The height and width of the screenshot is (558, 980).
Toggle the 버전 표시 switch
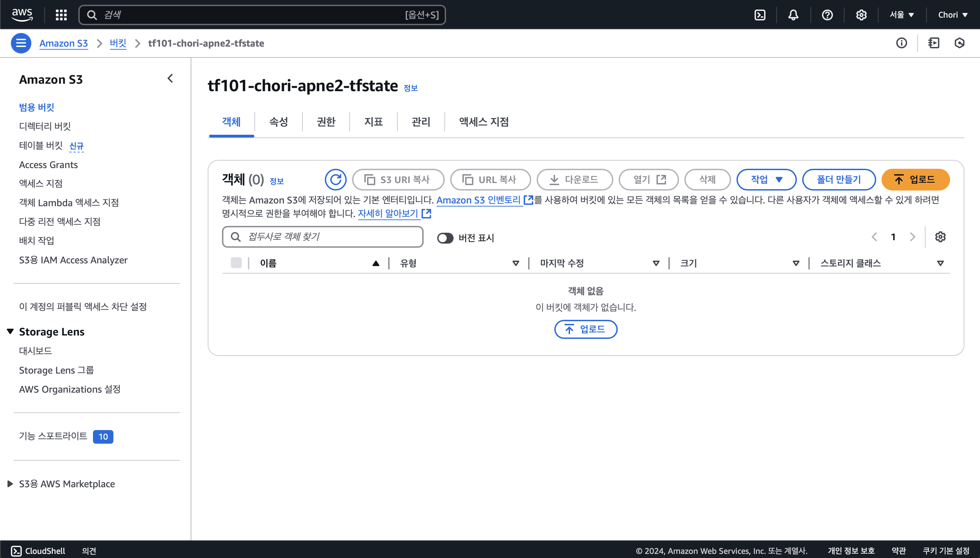click(x=445, y=238)
